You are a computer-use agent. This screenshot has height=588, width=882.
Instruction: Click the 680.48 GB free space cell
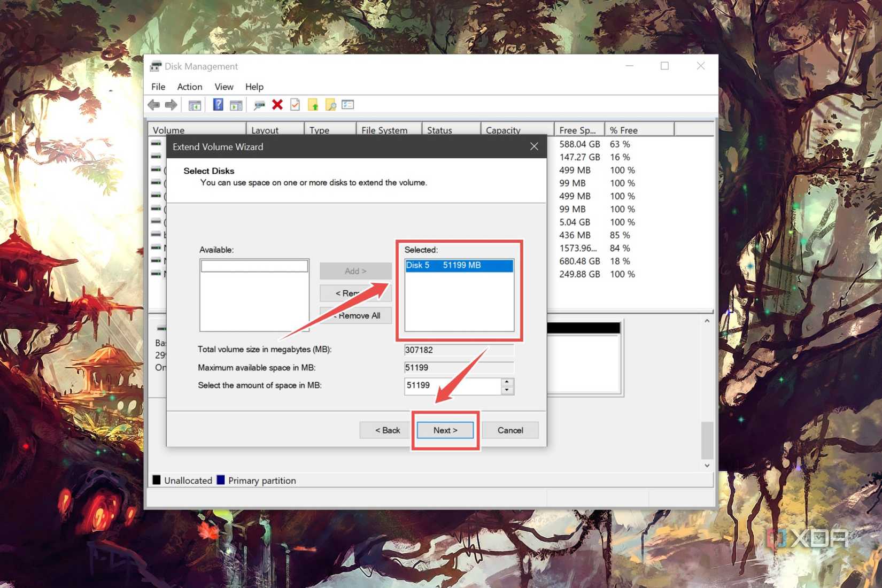pos(579,261)
